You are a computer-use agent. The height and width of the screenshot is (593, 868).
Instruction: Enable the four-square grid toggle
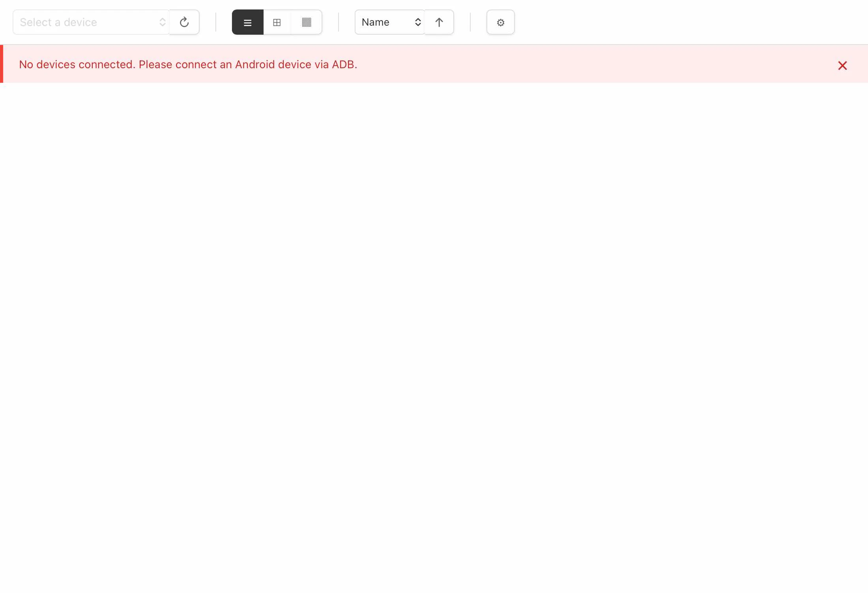277,22
